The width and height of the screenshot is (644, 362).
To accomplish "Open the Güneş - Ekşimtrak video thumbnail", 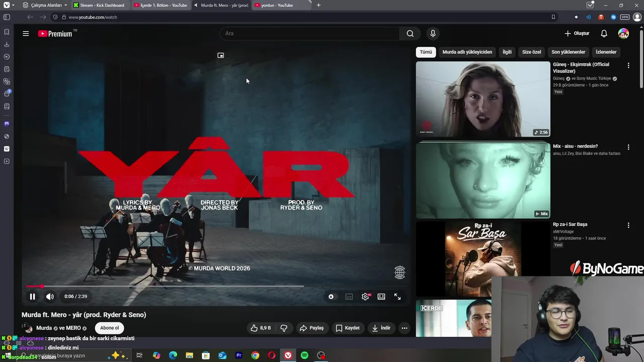I will pos(483,99).
